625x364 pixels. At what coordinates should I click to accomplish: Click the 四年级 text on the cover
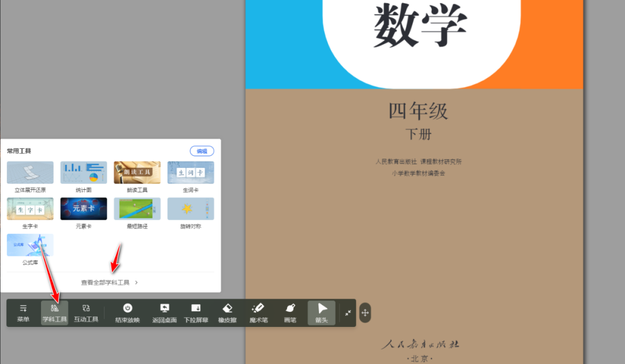pos(418,111)
